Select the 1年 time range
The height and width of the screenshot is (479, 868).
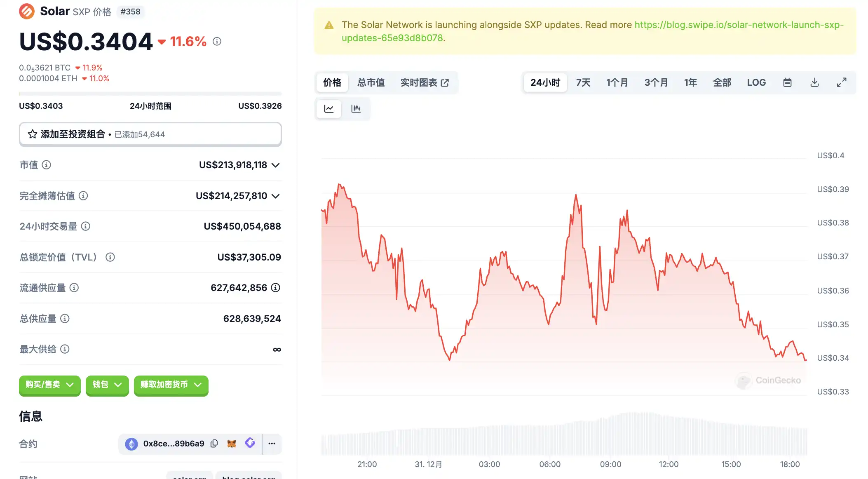(690, 82)
